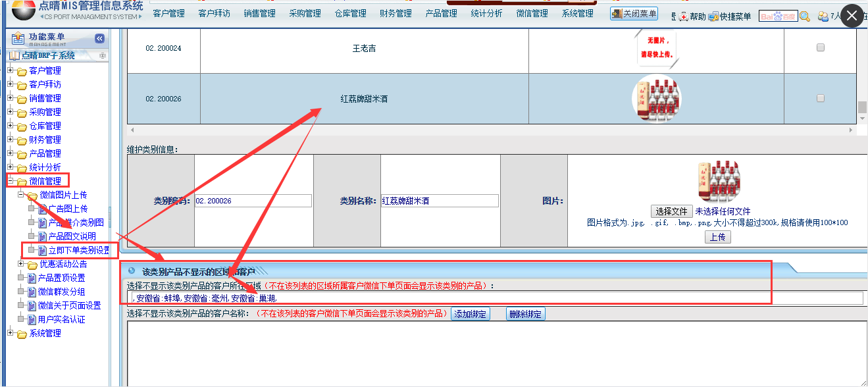The width and height of the screenshot is (868, 387).
Task: Click the 选择文件 file chooser button
Action: coord(671,211)
